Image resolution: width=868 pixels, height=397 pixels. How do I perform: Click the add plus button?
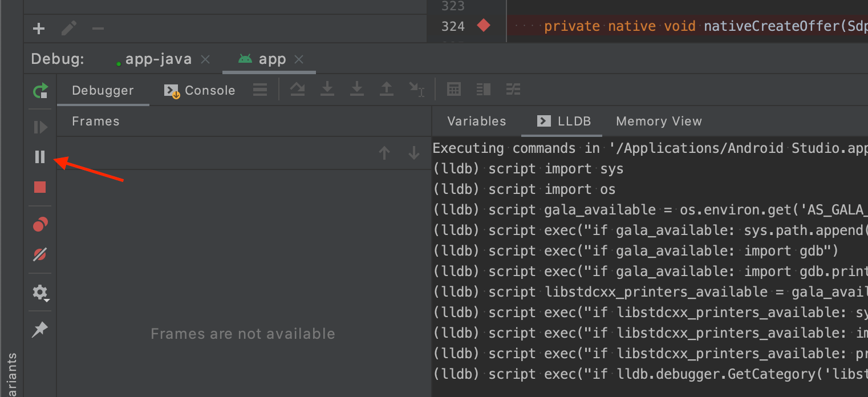pos(39,29)
